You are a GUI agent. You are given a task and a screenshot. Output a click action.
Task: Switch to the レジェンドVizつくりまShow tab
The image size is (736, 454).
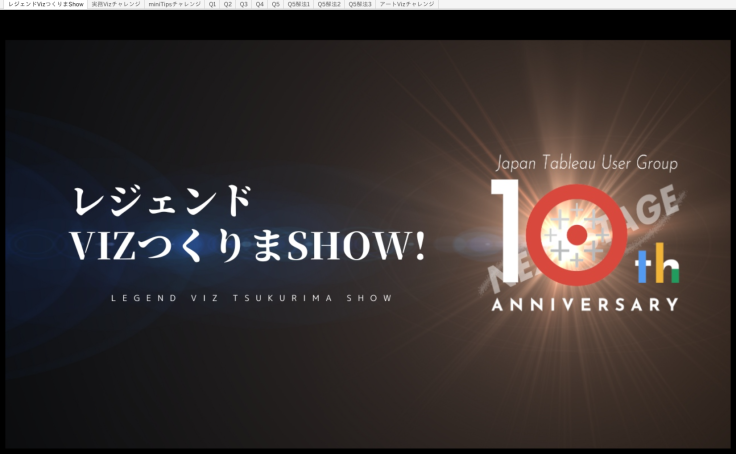pos(44,4)
